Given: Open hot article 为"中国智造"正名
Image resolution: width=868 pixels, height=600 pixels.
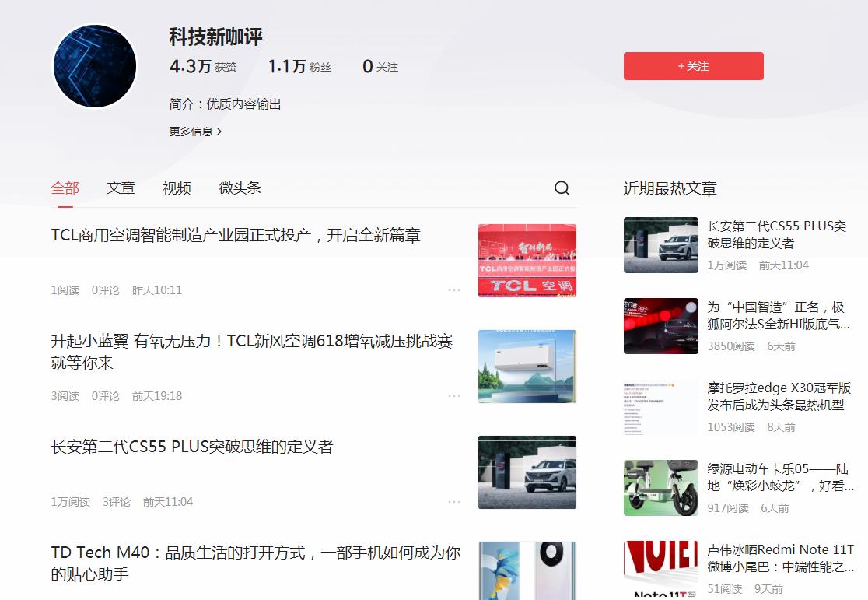Looking at the screenshot, I should pos(779,316).
